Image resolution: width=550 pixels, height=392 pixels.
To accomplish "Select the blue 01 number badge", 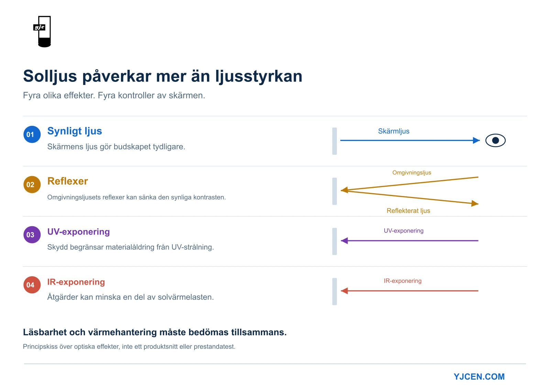I will pos(32,134).
